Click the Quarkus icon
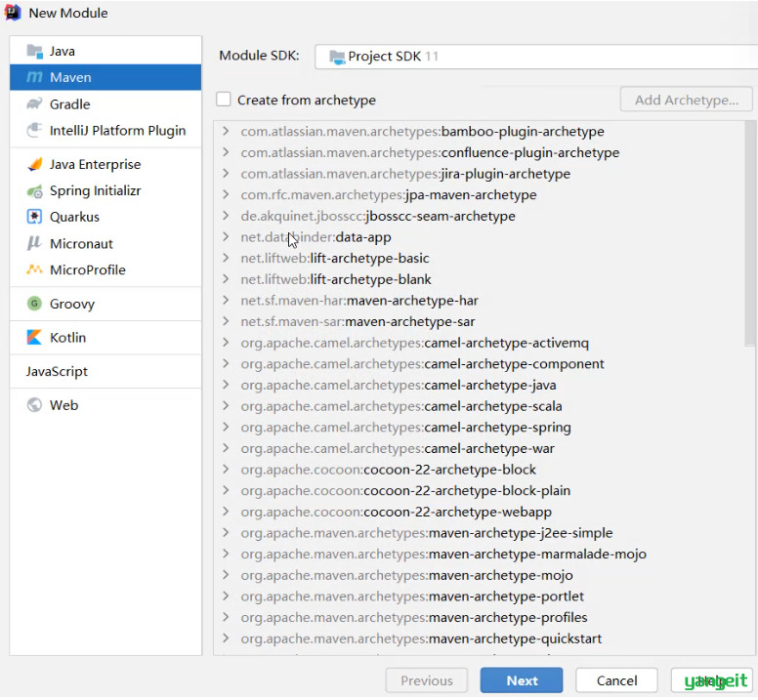The height and width of the screenshot is (700, 758). point(34,217)
